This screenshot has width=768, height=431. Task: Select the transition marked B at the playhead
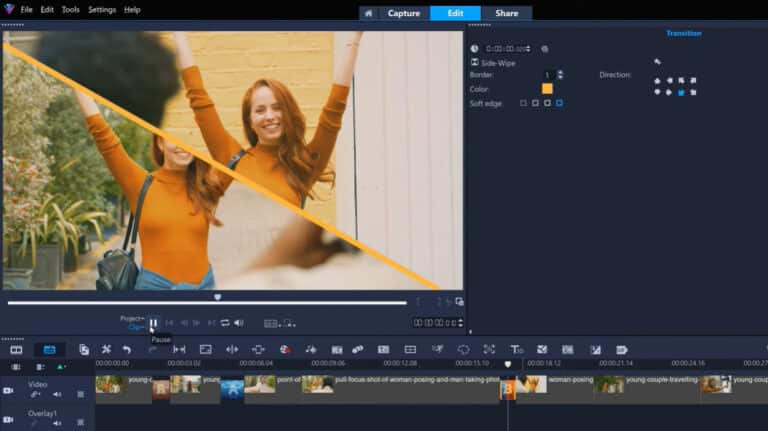[x=507, y=390]
